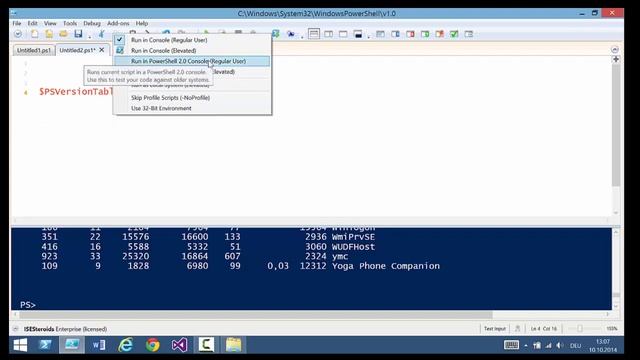This screenshot has height=360, width=640.
Task: Collapse the script pane with round arrow button
Action: (x=615, y=49)
